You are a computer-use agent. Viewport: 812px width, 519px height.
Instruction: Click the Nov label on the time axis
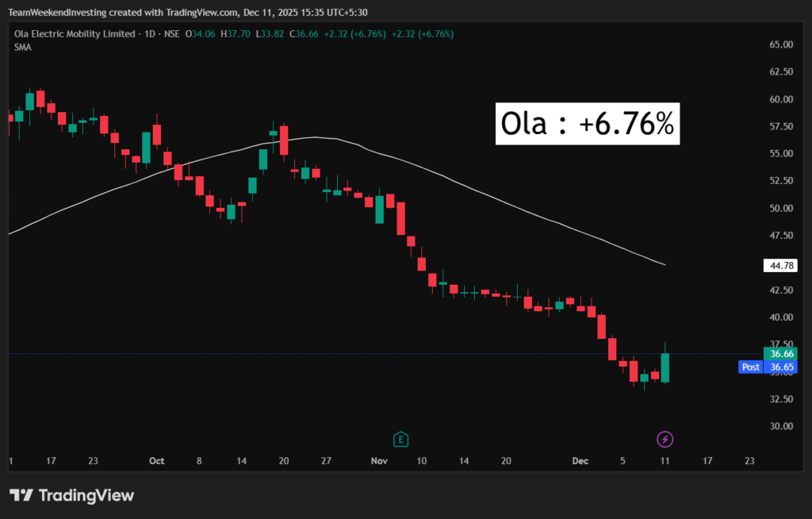379,461
